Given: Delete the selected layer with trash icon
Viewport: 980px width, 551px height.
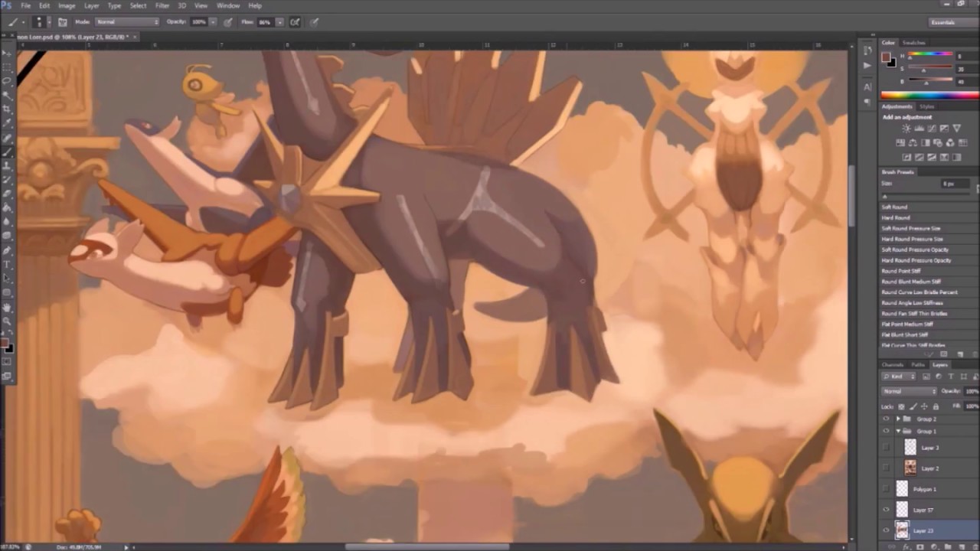Looking at the screenshot, I should 975,547.
